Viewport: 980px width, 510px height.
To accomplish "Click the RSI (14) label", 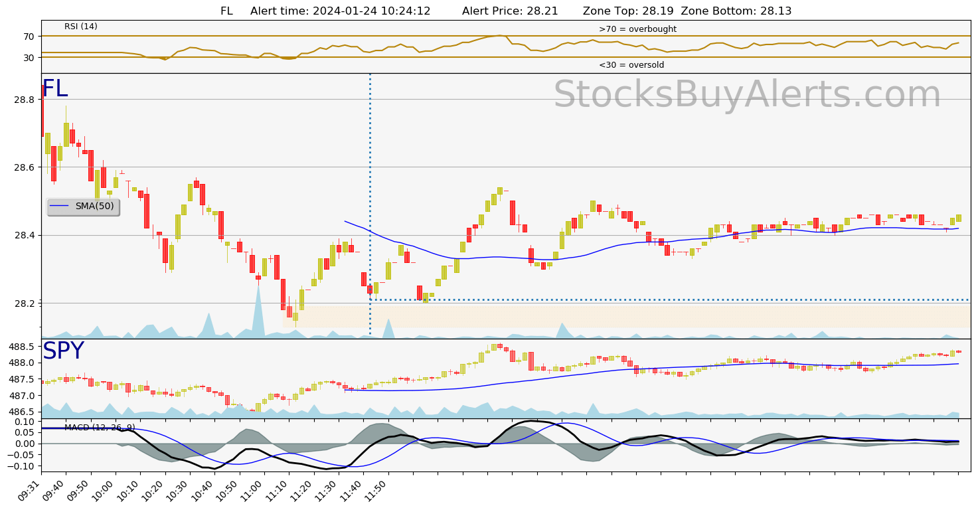I will (81, 27).
